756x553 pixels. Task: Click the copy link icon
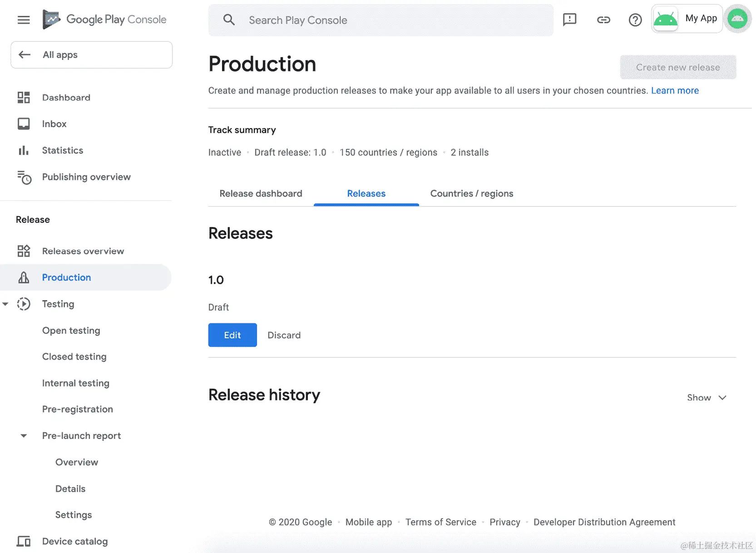pyautogui.click(x=603, y=20)
